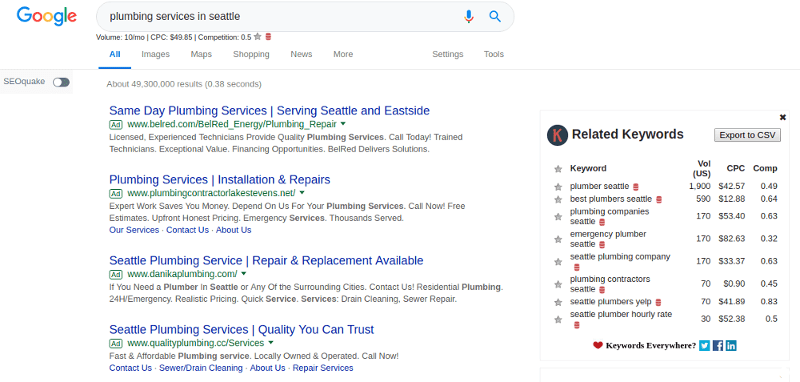Star the 'emergency plumber seattle' keyword
800x382 pixels.
tap(558, 239)
